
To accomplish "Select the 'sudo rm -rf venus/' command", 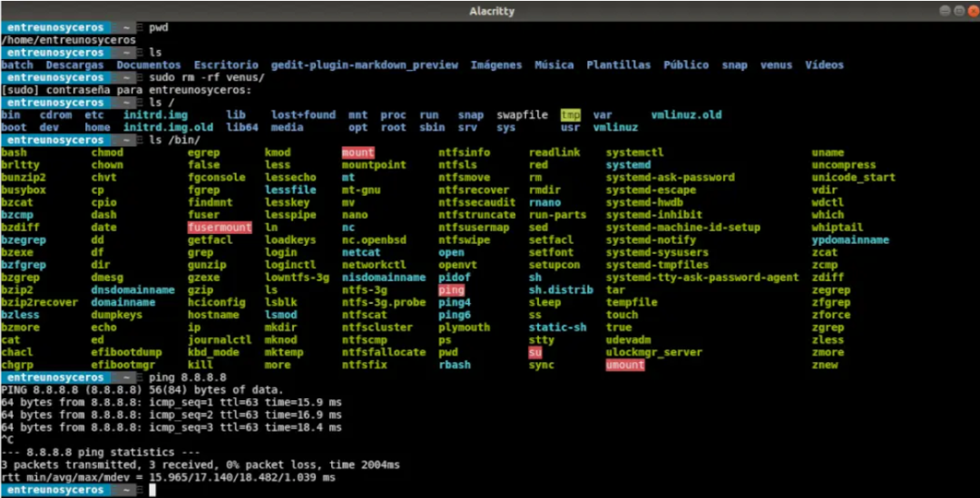I will pos(207,77).
